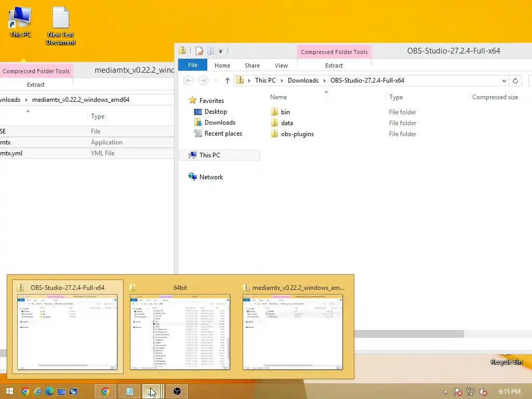Open address bar history dropdown
The height and width of the screenshot is (399, 532).
504,81
